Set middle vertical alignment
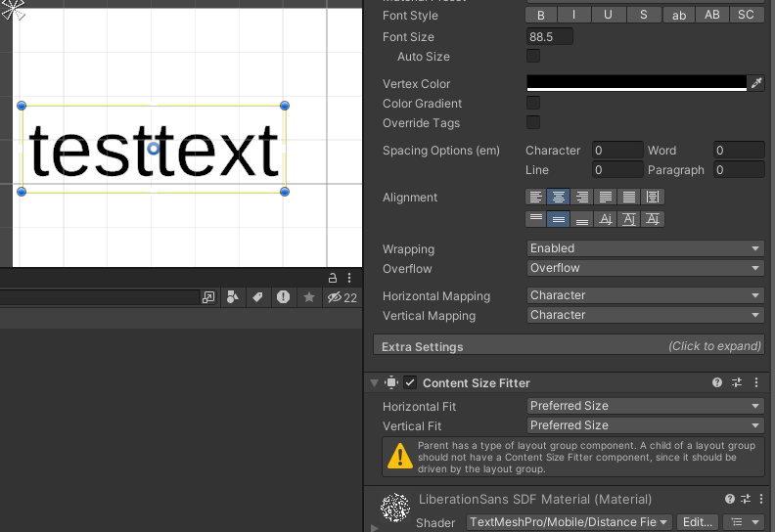This screenshot has width=775, height=532. 559,219
